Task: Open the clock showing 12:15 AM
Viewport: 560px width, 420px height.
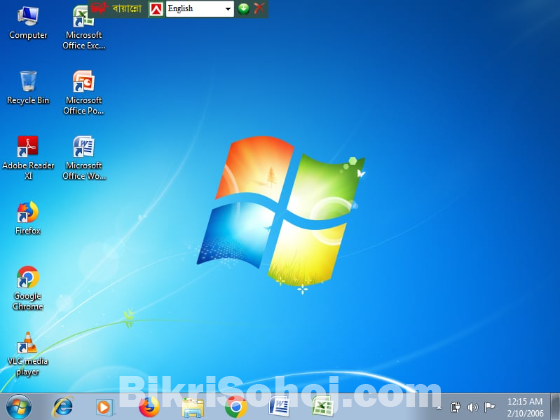Action: (525, 407)
